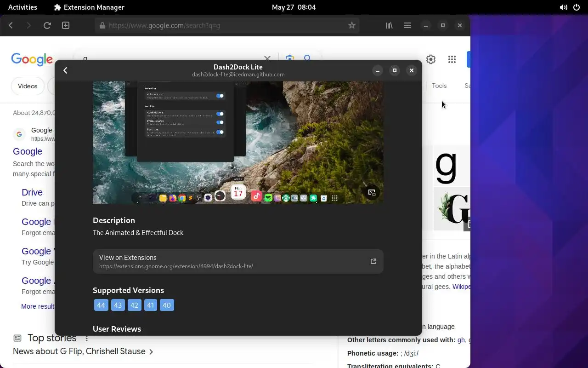Minimize the Extension Manager dialog

378,70
